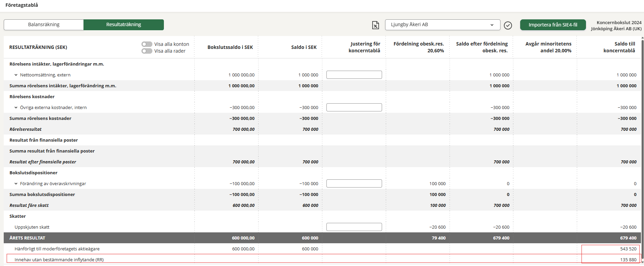Expand Övriga externa kostnader, intern row

(x=16, y=107)
